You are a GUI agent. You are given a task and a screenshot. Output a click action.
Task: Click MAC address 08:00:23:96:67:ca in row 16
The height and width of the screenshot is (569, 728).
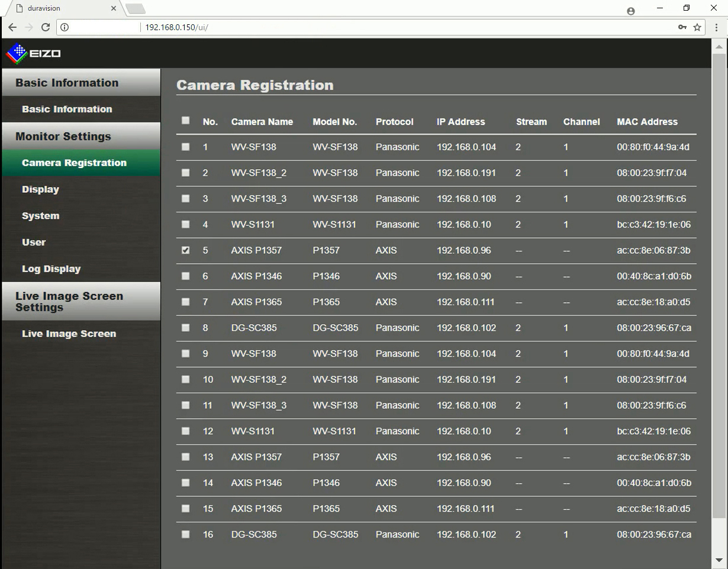(x=654, y=534)
